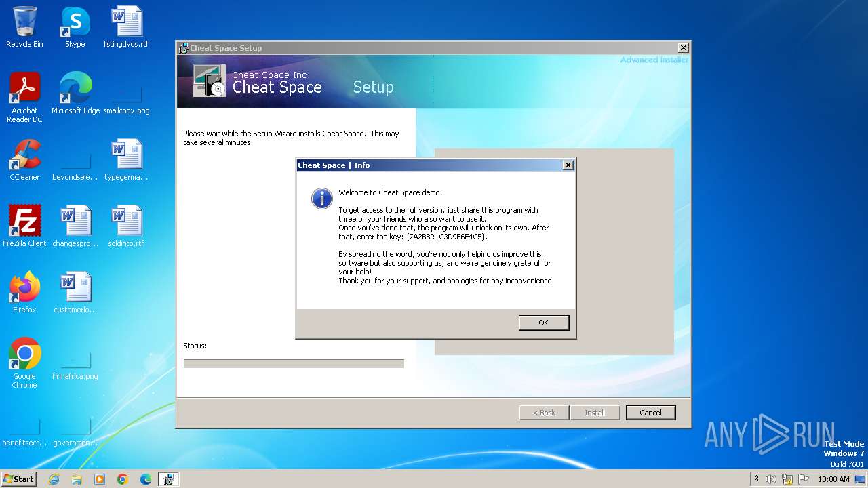Select the changespro... document icon
The width and height of the screenshot is (868, 488).
coord(75,226)
